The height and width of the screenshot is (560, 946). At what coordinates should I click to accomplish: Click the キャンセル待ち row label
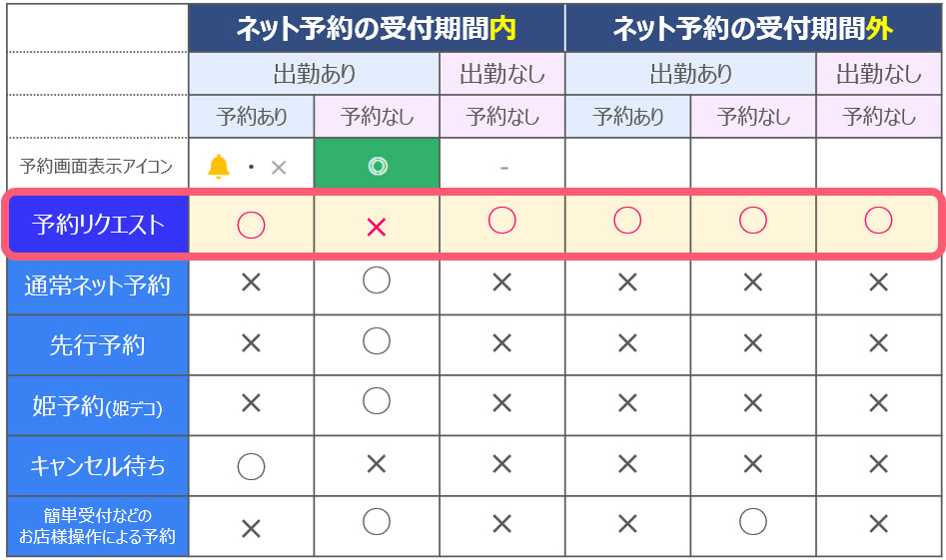click(x=98, y=466)
